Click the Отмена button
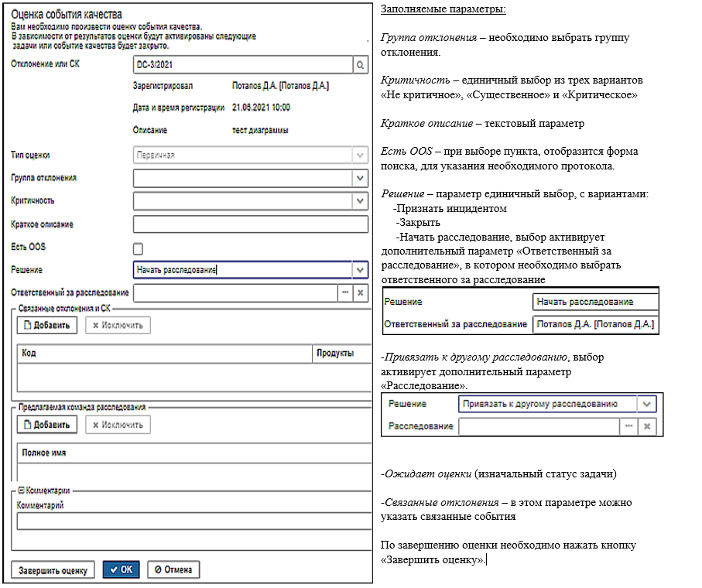The image size is (702, 588). tap(173, 569)
